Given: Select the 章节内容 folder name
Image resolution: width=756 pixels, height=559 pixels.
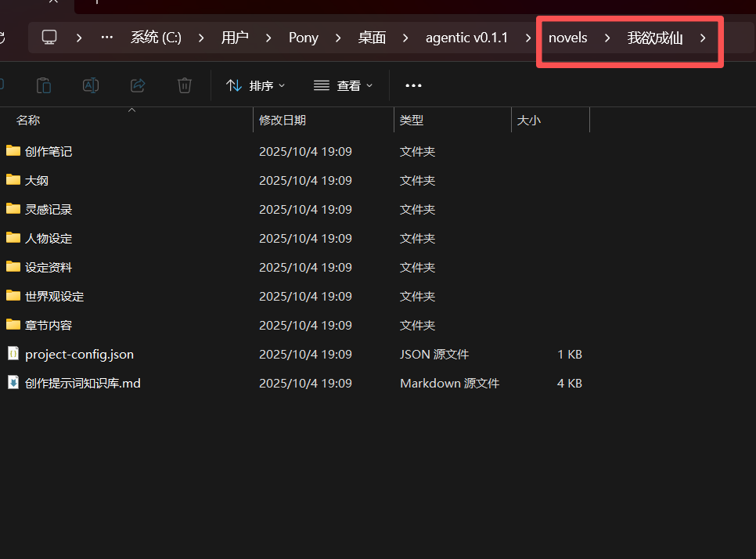Looking at the screenshot, I should pyautogui.click(x=49, y=325).
